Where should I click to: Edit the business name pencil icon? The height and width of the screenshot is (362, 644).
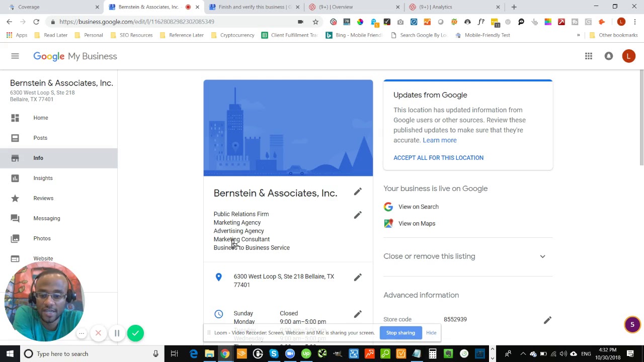[358, 192]
